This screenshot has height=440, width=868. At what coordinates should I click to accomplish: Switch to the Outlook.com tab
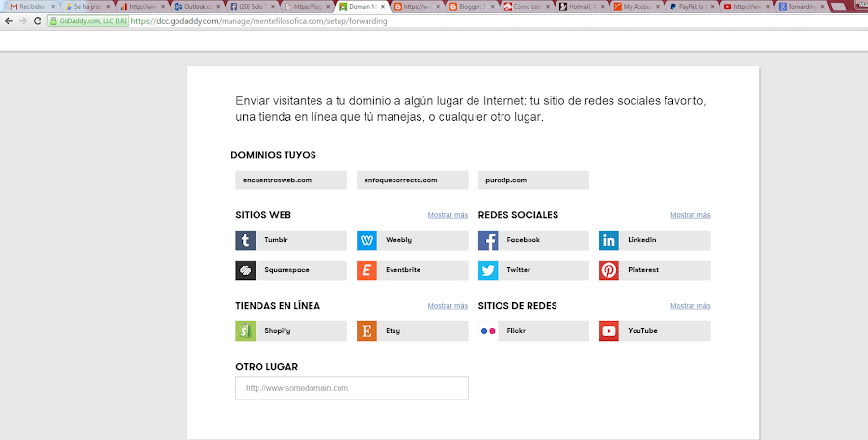pos(197,7)
